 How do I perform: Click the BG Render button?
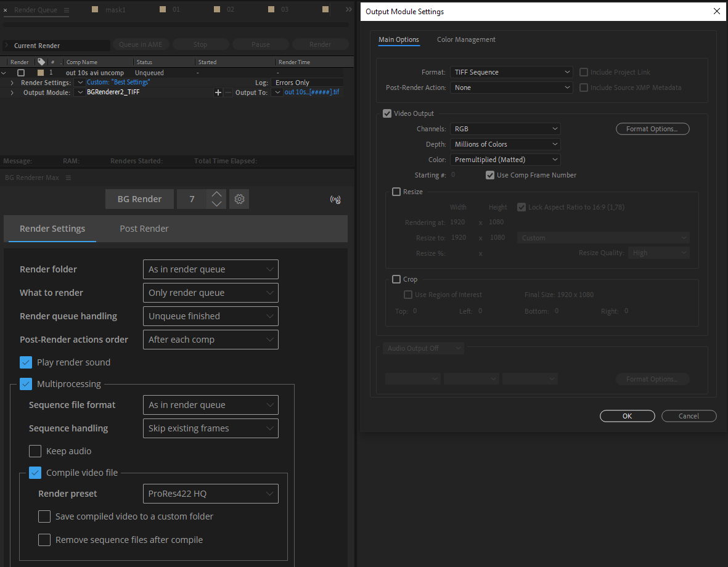tap(139, 198)
